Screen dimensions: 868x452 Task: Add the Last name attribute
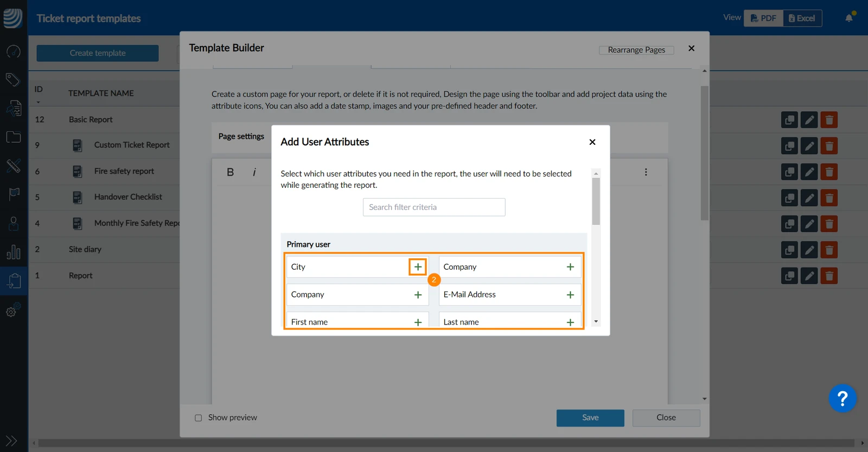[x=570, y=322]
